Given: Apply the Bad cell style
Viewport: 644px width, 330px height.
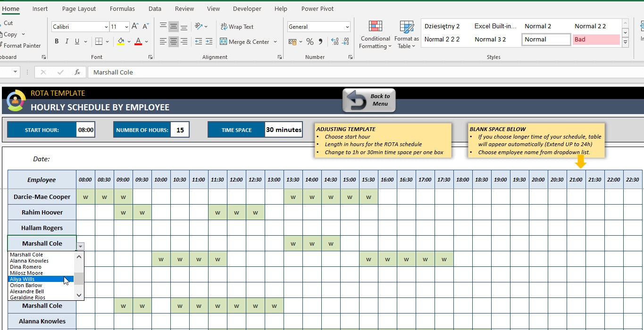Looking at the screenshot, I should pos(596,40).
